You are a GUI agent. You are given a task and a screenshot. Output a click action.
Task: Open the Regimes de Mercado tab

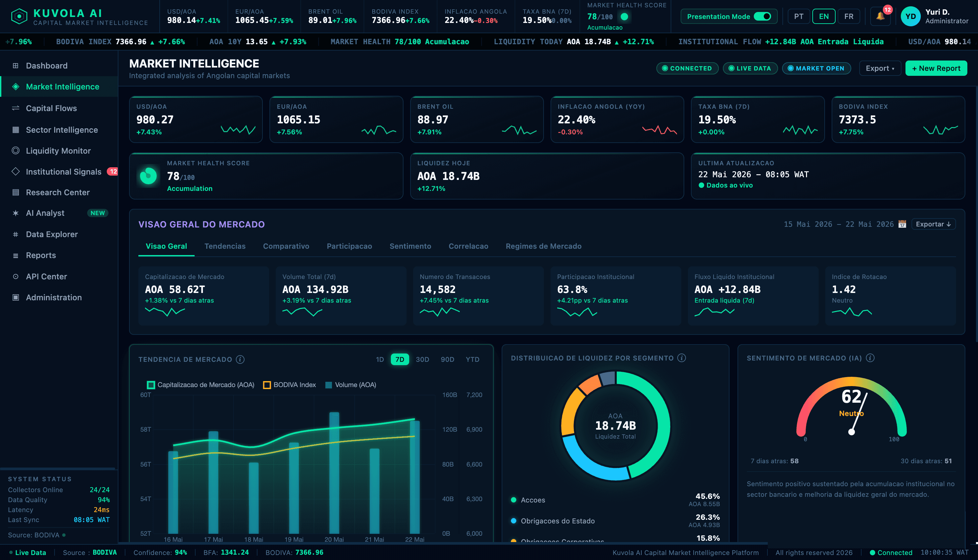click(x=543, y=246)
